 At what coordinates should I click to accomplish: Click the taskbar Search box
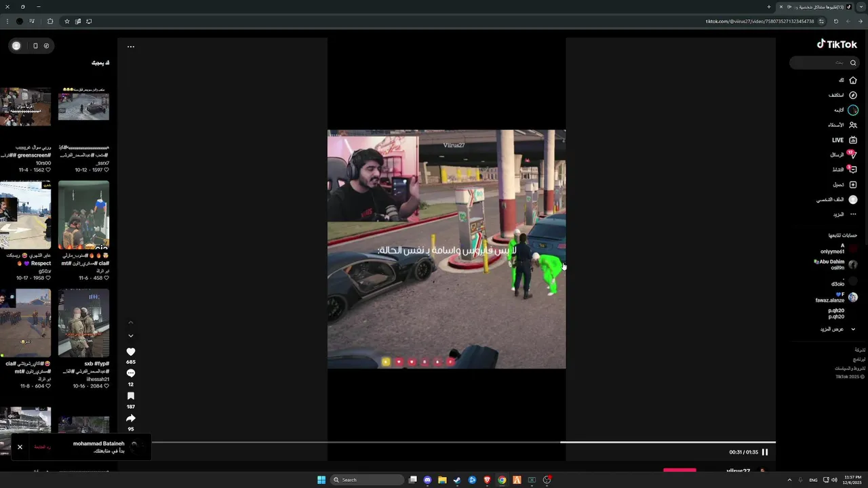tap(366, 480)
